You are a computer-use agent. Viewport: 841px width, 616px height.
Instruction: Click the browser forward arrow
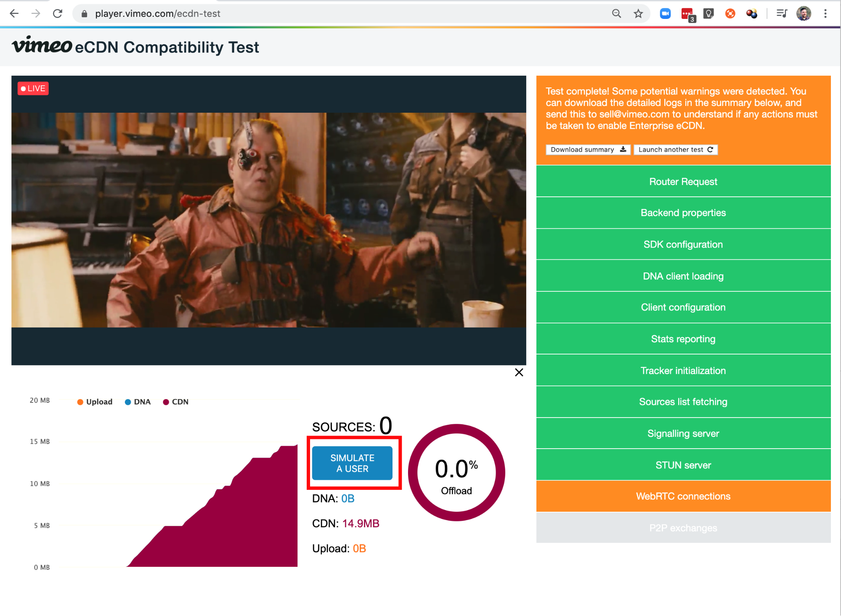[36, 13]
